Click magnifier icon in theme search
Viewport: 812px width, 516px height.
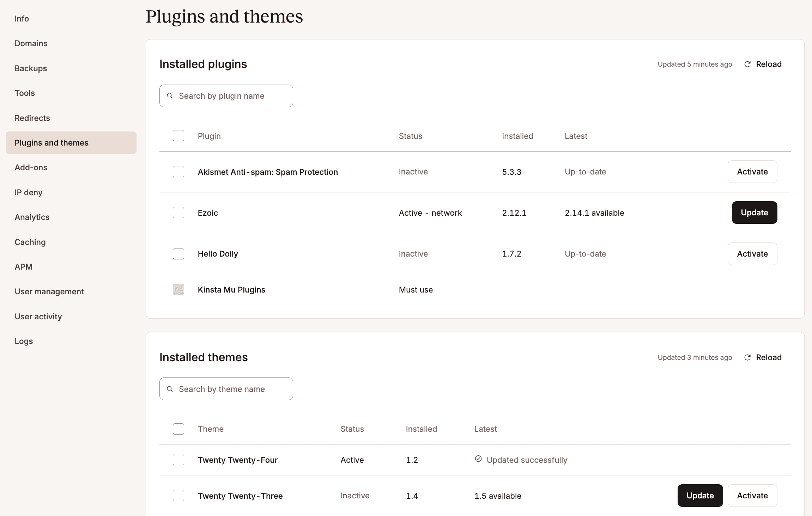(170, 389)
